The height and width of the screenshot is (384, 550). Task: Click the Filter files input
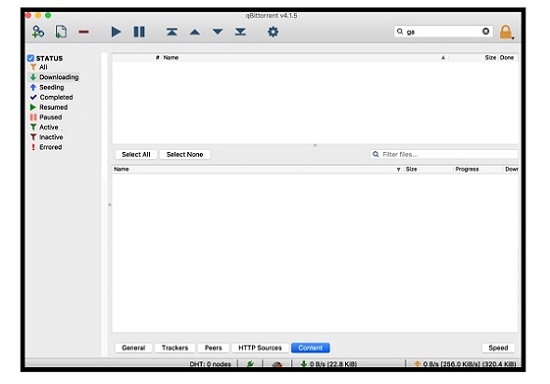[x=444, y=154]
